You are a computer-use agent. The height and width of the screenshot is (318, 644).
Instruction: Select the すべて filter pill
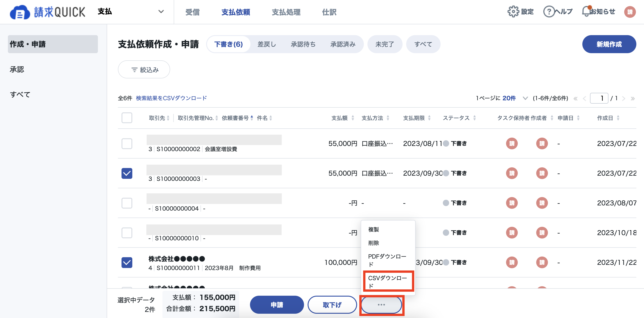pyautogui.click(x=423, y=44)
